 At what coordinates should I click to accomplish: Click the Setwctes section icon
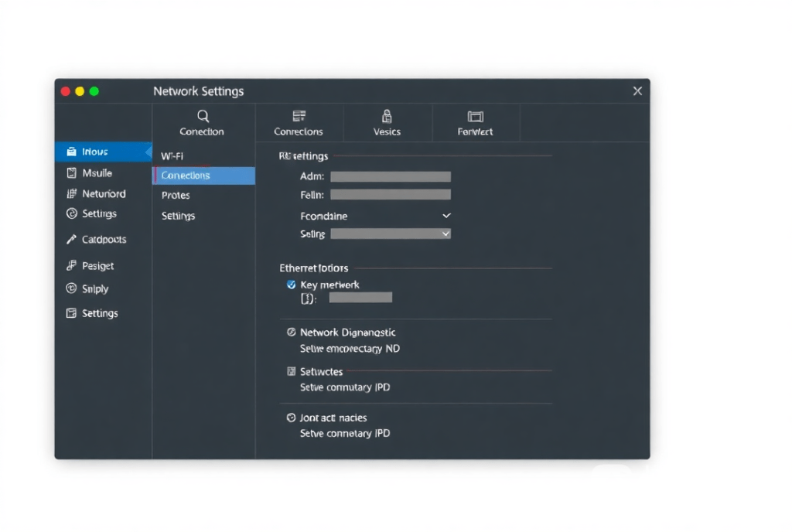tap(291, 371)
